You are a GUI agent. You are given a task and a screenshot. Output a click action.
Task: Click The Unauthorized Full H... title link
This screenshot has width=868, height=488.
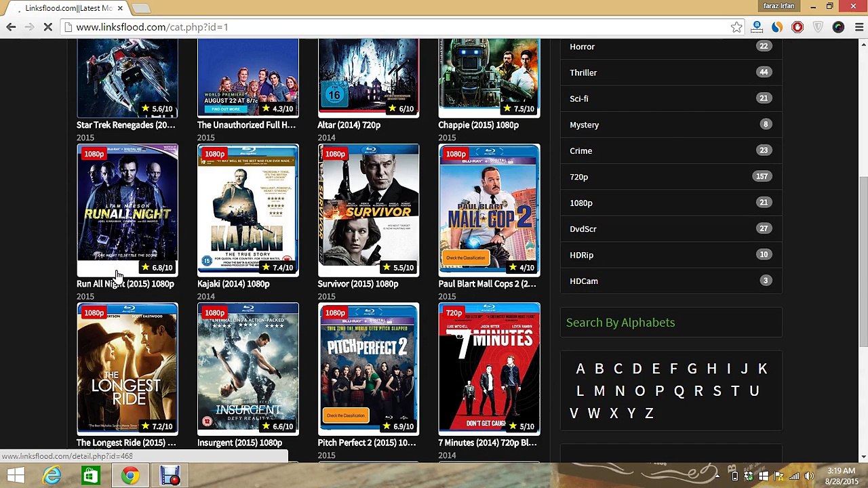246,125
